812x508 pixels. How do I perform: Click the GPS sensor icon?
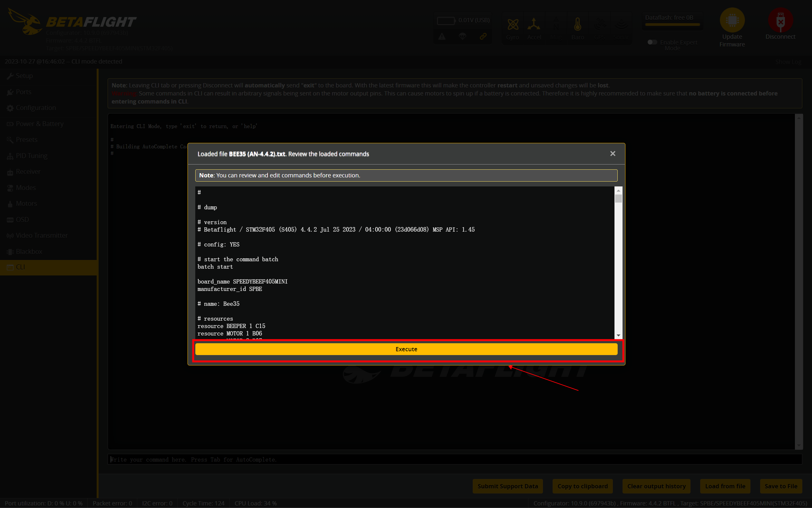pyautogui.click(x=599, y=24)
